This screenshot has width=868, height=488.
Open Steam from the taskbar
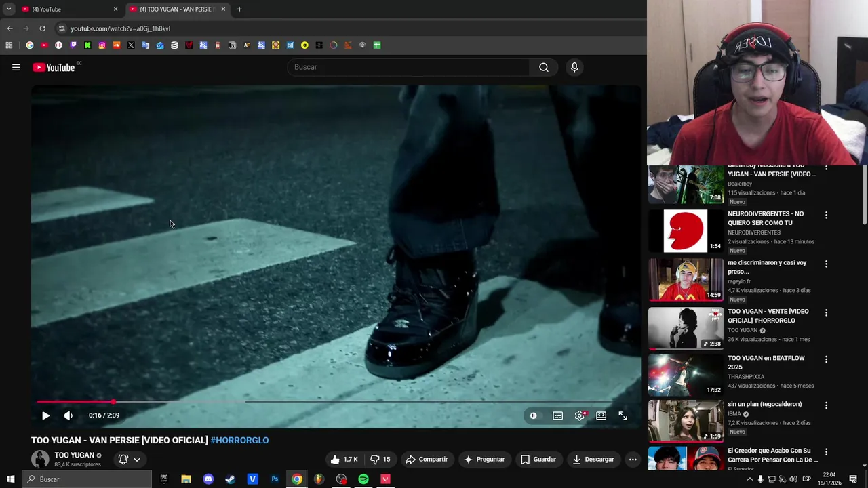230,479
